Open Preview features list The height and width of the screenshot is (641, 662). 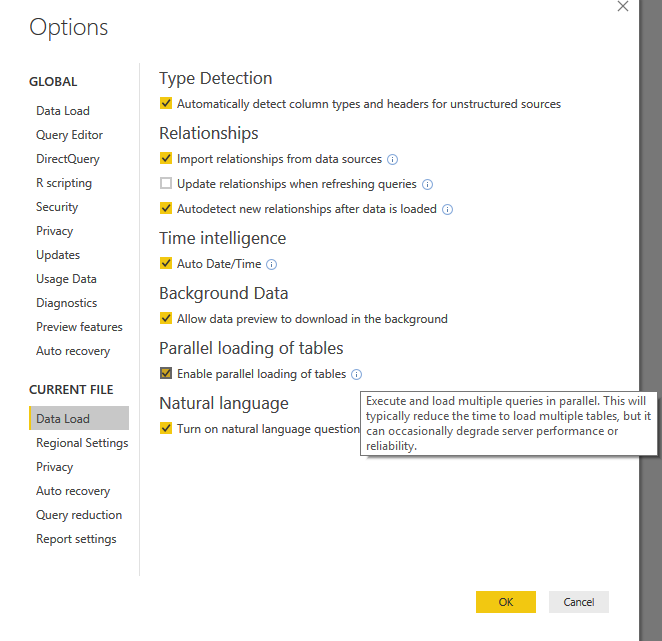click(79, 327)
